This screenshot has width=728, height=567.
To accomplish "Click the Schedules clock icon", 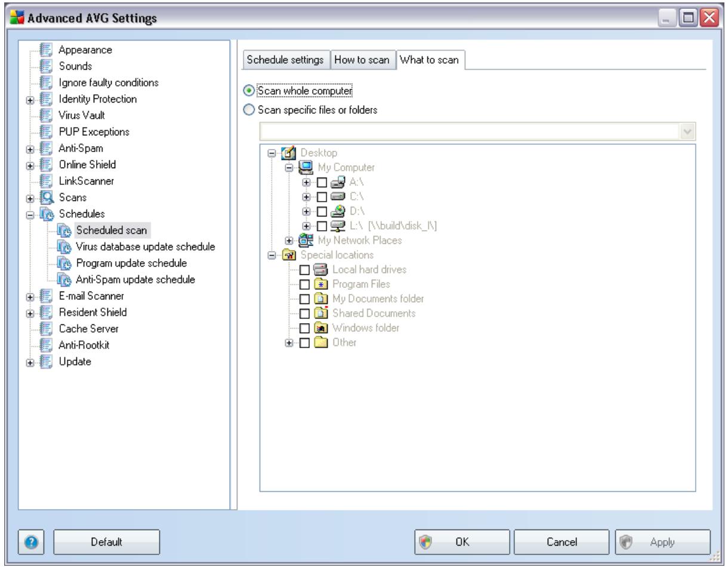I will (x=48, y=213).
